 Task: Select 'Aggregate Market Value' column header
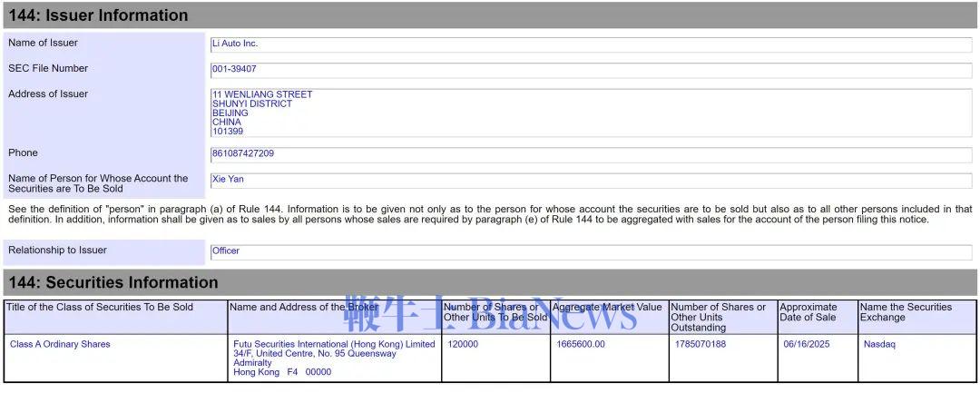point(607,308)
